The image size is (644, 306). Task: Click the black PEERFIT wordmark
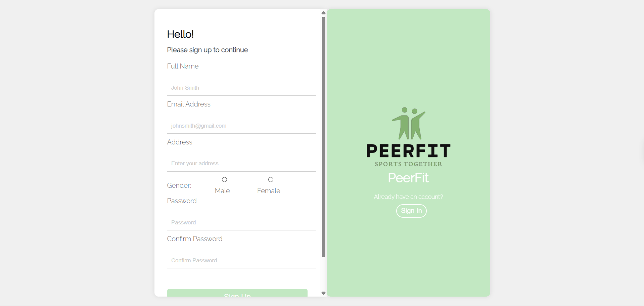click(x=408, y=151)
